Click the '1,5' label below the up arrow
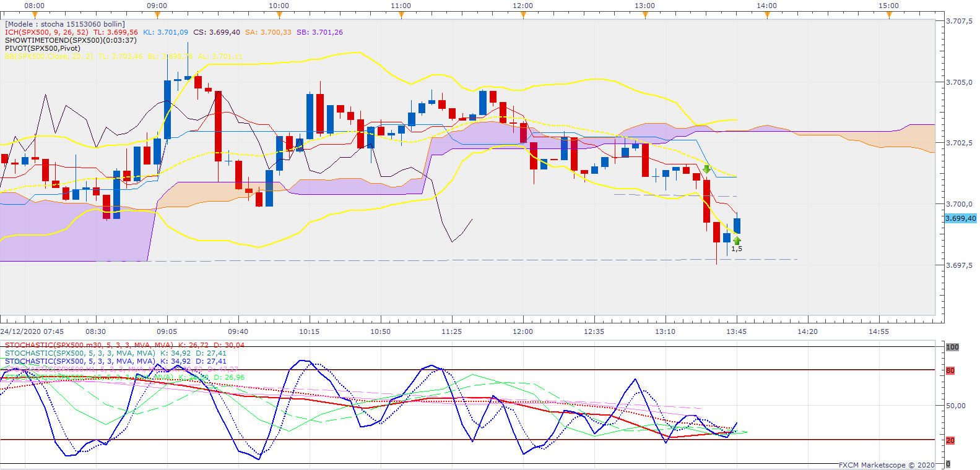The height and width of the screenshot is (470, 980). click(x=737, y=249)
